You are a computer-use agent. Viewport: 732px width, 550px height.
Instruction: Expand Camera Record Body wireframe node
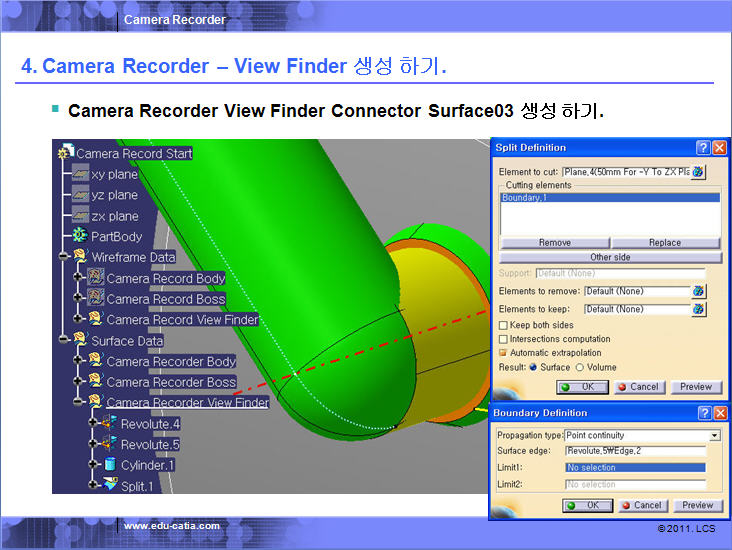tap(79, 278)
